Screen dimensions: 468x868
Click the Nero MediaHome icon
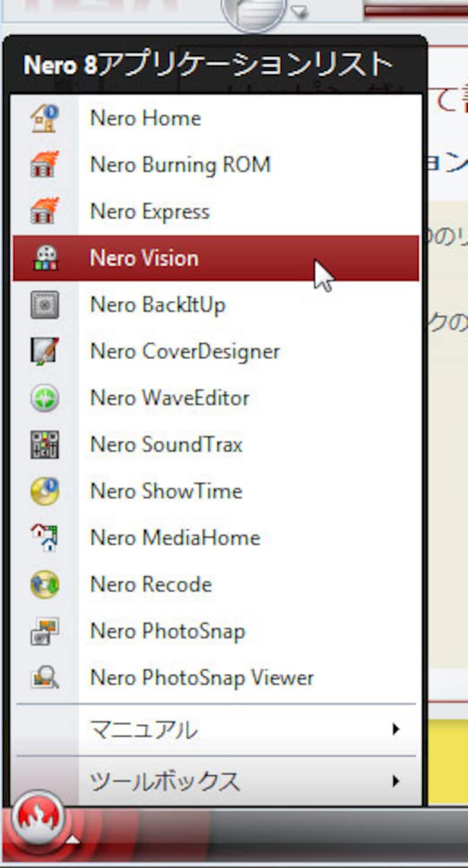click(44, 538)
